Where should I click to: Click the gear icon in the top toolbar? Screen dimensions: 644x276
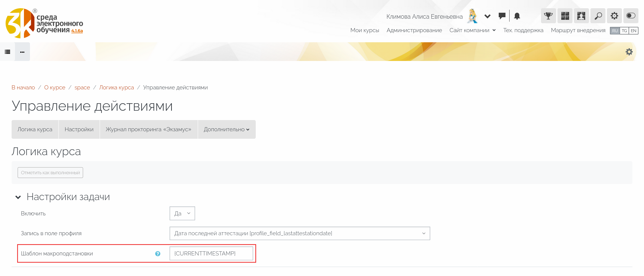(614, 16)
